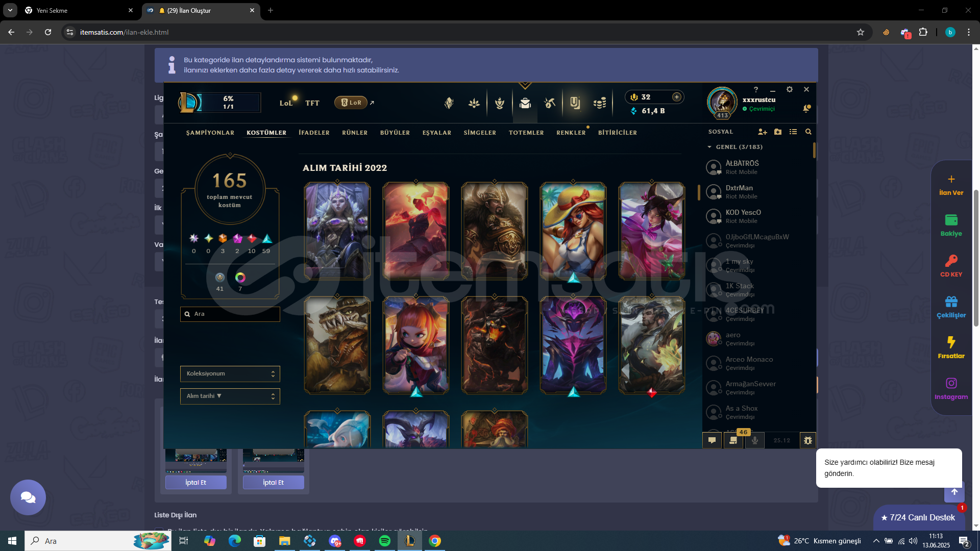Open the round chat bubble button at bottom left
Viewport: 980px width, 551px height.
click(x=28, y=497)
